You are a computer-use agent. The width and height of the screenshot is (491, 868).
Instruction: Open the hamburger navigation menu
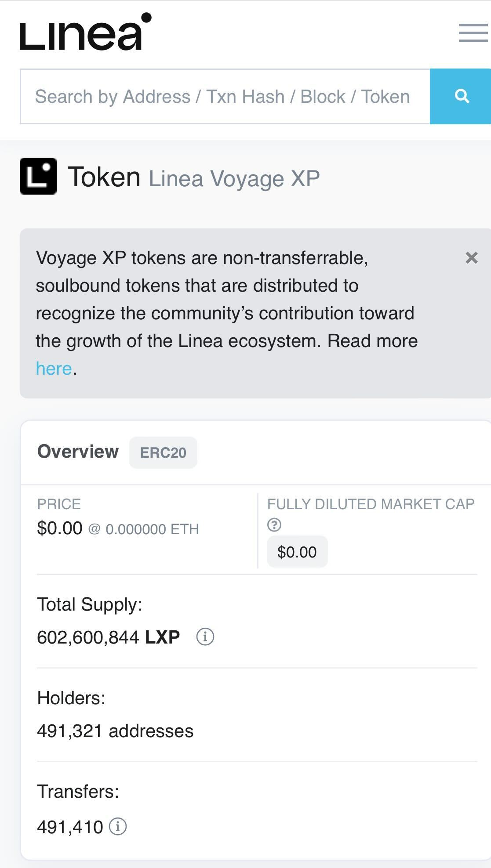[473, 33]
